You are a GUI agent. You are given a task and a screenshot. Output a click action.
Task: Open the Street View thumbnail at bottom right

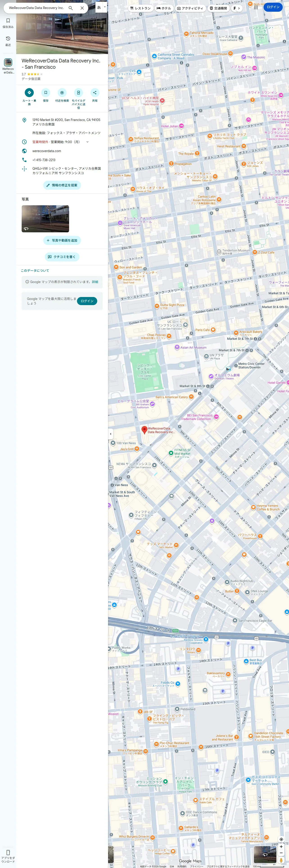click(x=265, y=854)
